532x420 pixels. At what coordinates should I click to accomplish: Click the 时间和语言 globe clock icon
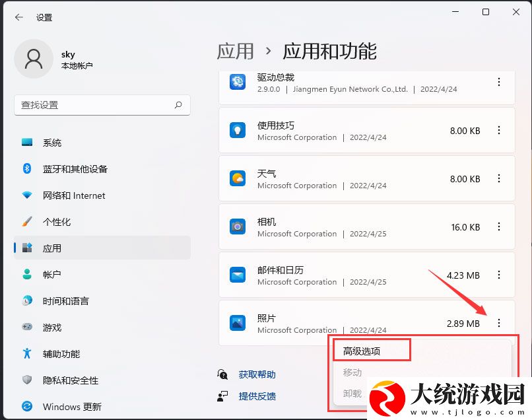tap(27, 300)
